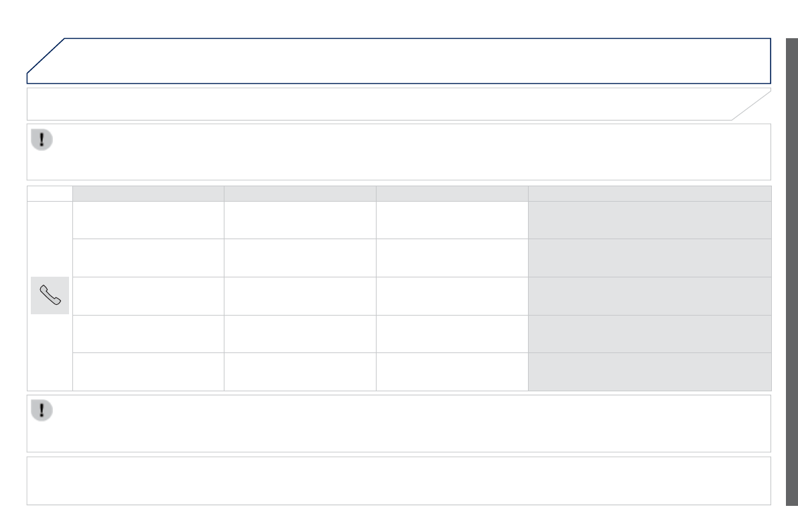Image resolution: width=798 pixels, height=532 pixels.
Task: Click the third gray header cell of the table
Action: 452,194
